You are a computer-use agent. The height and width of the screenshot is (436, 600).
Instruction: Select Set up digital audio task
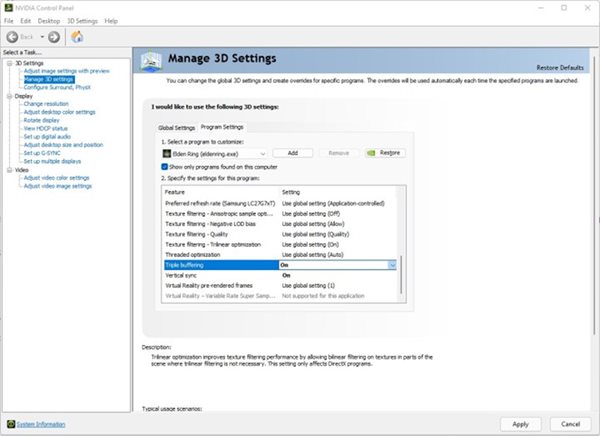(x=47, y=137)
